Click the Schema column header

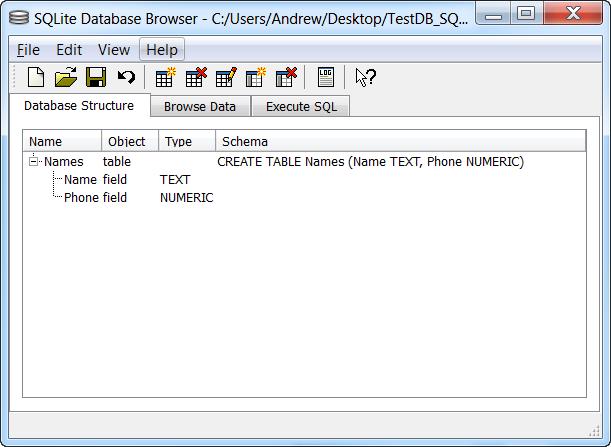[400, 141]
